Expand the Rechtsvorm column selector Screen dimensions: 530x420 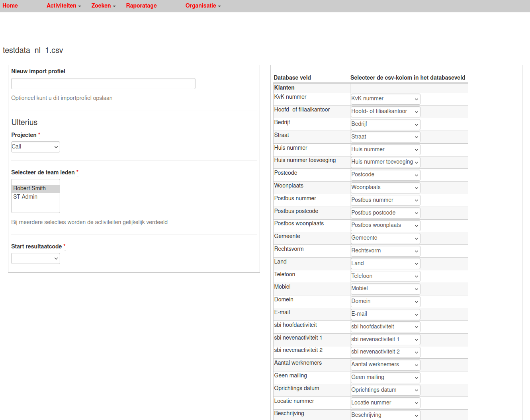coord(385,251)
